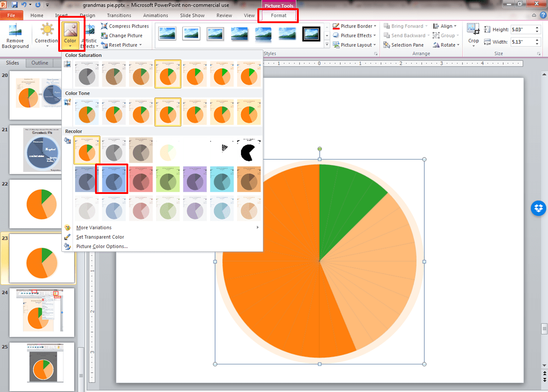Open the Picture Border dropdown

[x=355, y=26]
